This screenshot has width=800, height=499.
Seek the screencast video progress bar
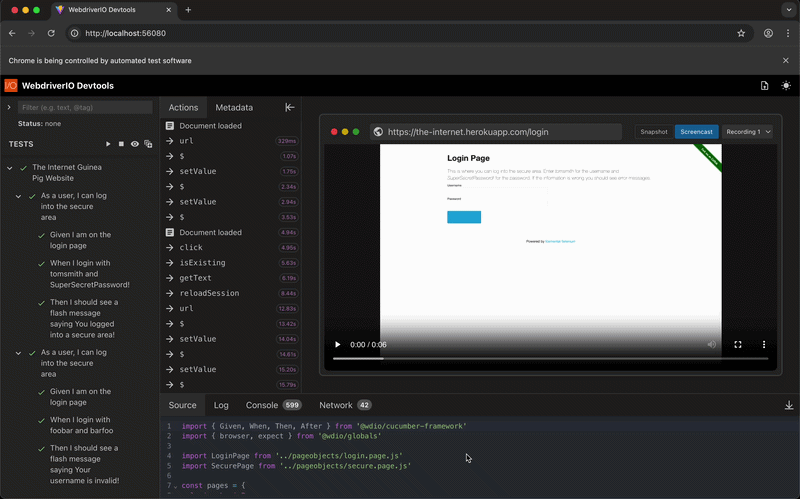pyautogui.click(x=551, y=359)
